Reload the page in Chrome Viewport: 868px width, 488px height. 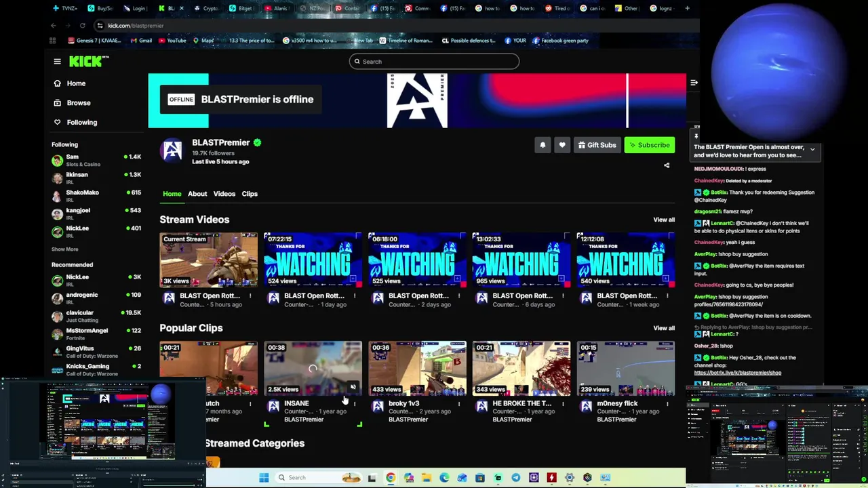point(82,26)
